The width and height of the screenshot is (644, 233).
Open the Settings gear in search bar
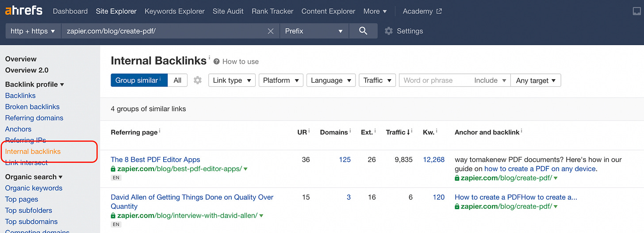click(389, 31)
